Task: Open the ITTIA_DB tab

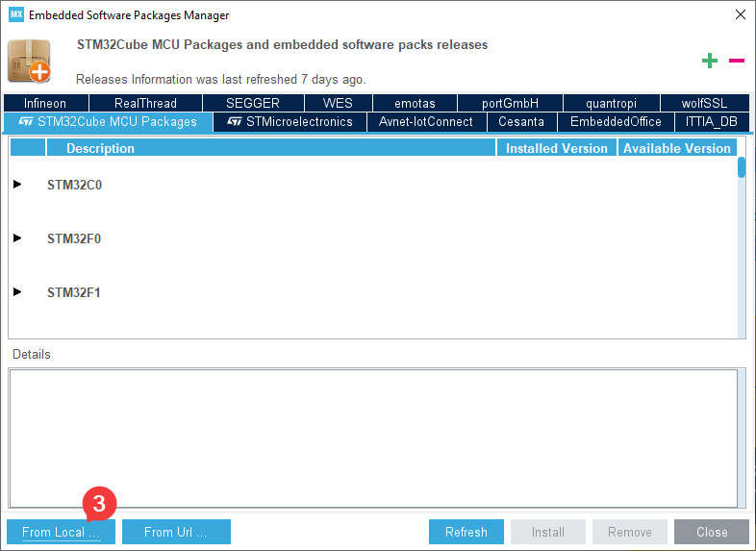Action: tap(712, 122)
